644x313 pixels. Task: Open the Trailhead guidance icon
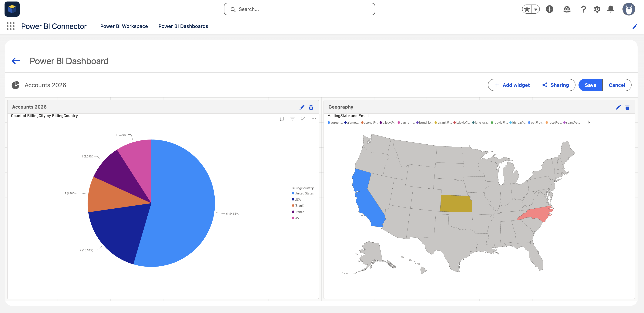click(x=567, y=9)
